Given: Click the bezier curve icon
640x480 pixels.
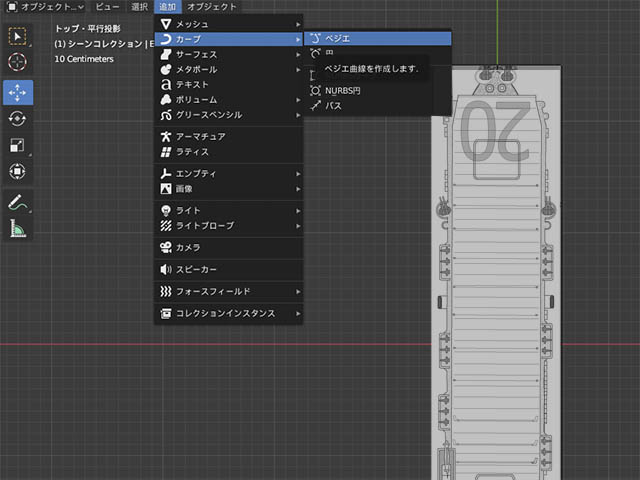Looking at the screenshot, I should (x=315, y=38).
